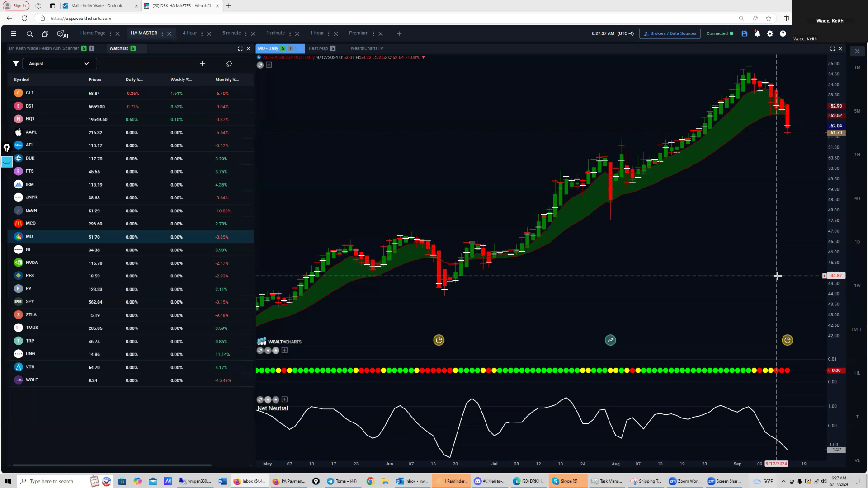Add indicator with plus under chart title
868x488 pixels.
[x=269, y=65]
